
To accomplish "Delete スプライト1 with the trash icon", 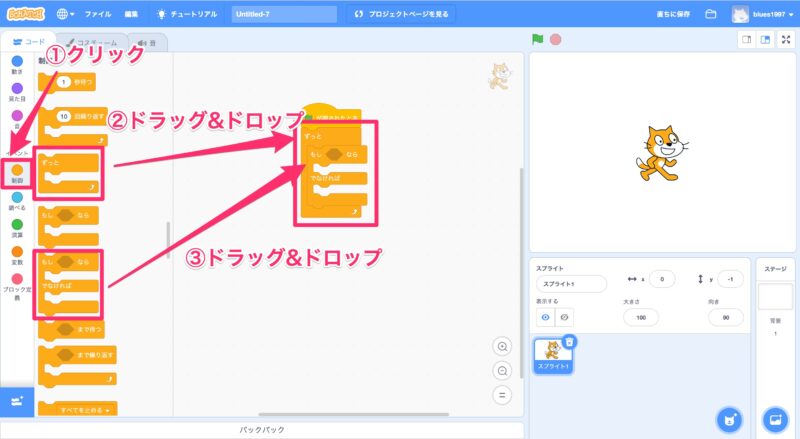I will click(569, 342).
